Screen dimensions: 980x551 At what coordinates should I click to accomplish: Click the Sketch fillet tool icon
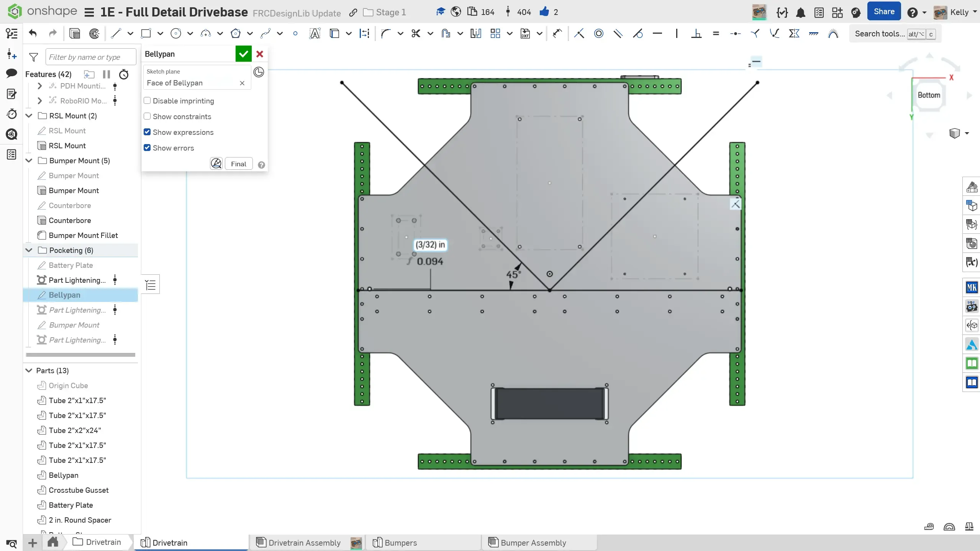[386, 34]
